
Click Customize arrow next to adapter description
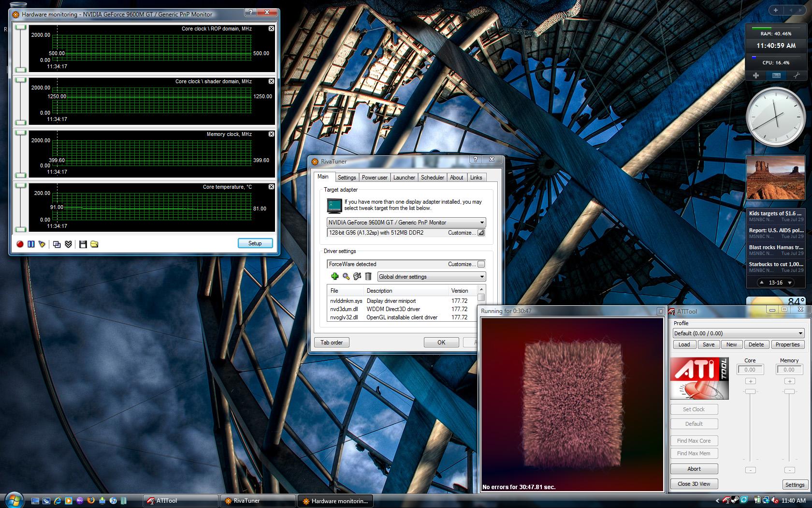tap(481, 233)
